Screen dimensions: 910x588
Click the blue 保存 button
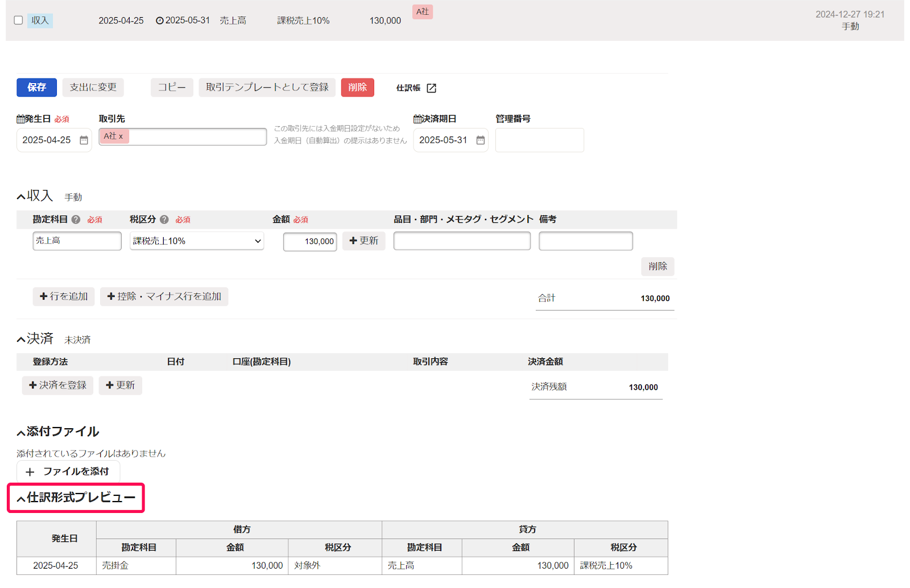(x=36, y=88)
